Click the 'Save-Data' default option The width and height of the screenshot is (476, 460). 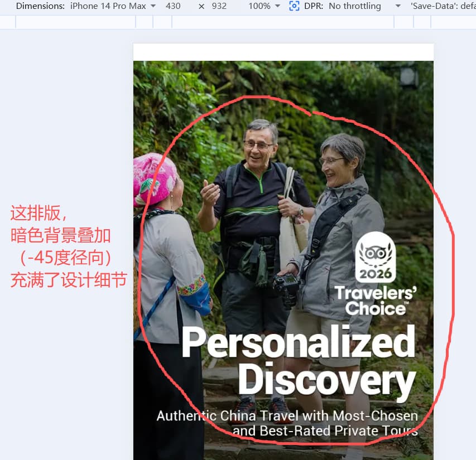tap(443, 6)
